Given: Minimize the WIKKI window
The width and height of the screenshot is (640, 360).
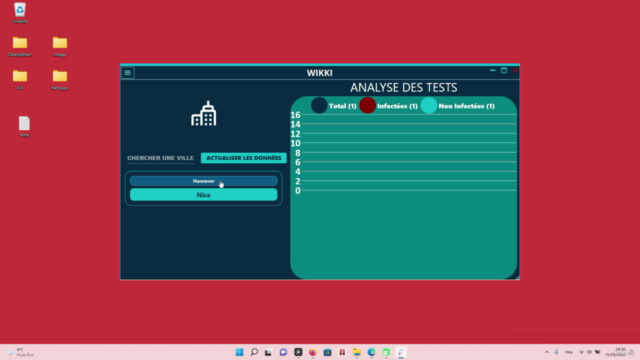Looking at the screenshot, I should 493,71.
